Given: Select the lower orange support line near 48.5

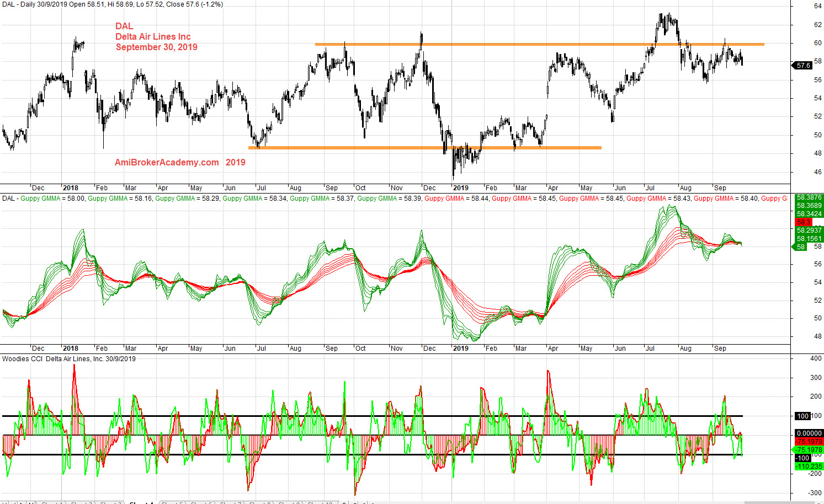Looking at the screenshot, I should pos(424,148).
